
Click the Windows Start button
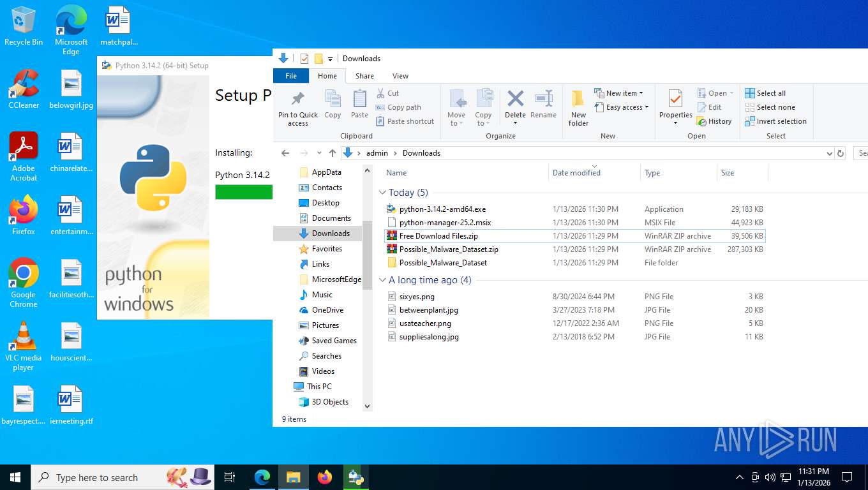[15, 477]
